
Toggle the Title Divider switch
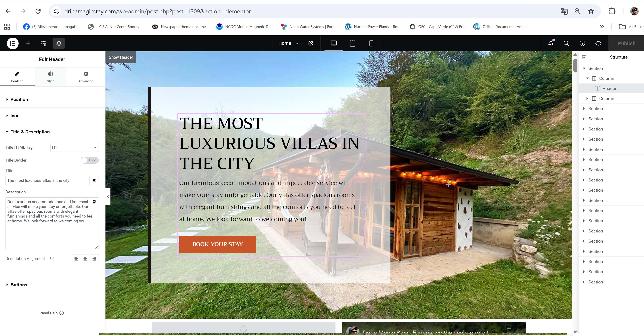tap(89, 160)
